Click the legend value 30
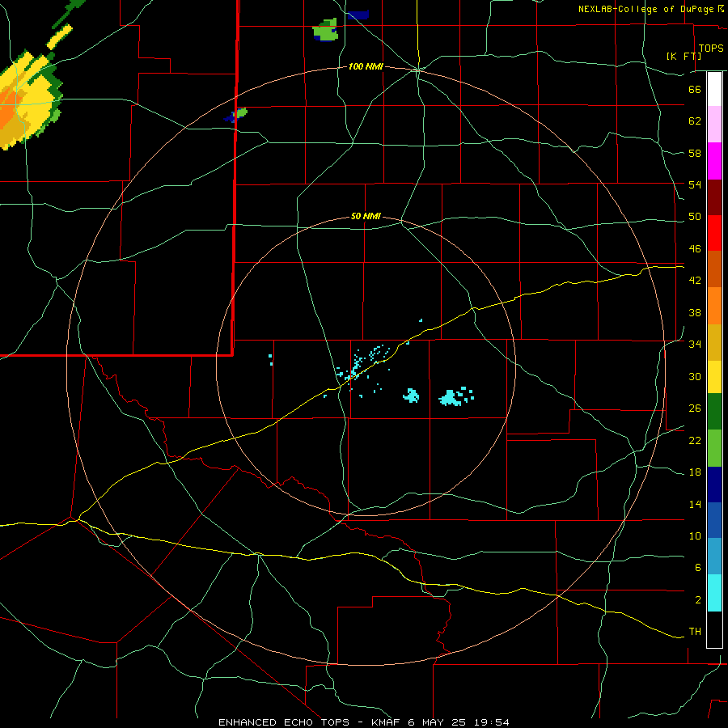728x728 pixels. (695, 376)
